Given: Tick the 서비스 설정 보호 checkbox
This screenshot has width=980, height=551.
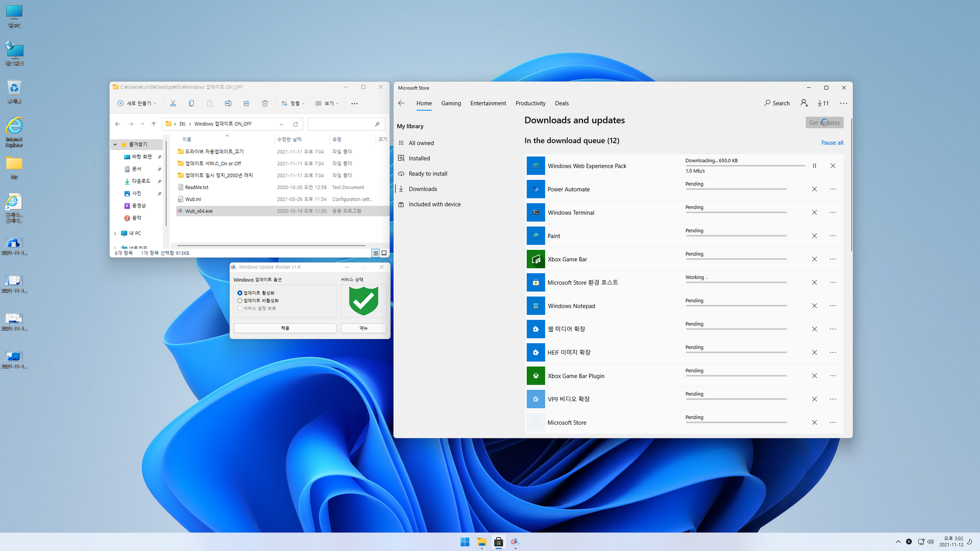Looking at the screenshot, I should [240, 308].
